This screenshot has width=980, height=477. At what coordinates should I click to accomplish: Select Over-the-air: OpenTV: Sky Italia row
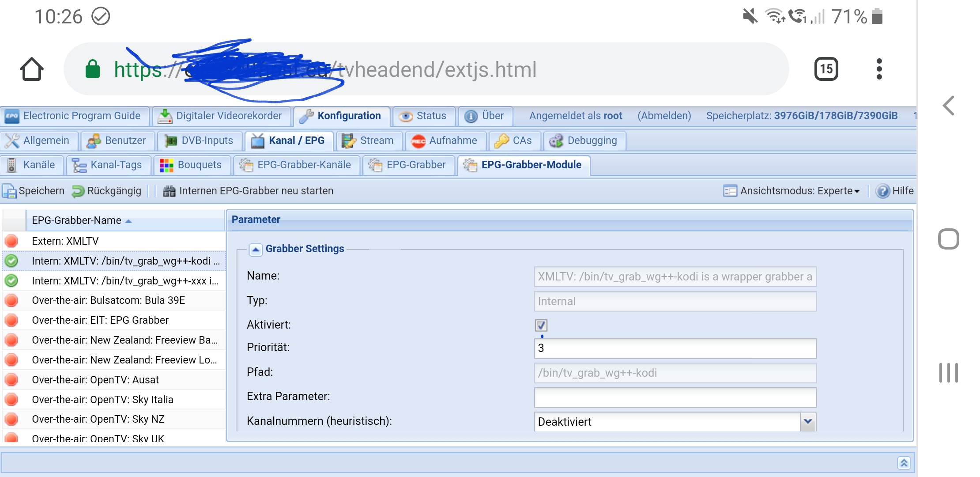[x=114, y=400]
